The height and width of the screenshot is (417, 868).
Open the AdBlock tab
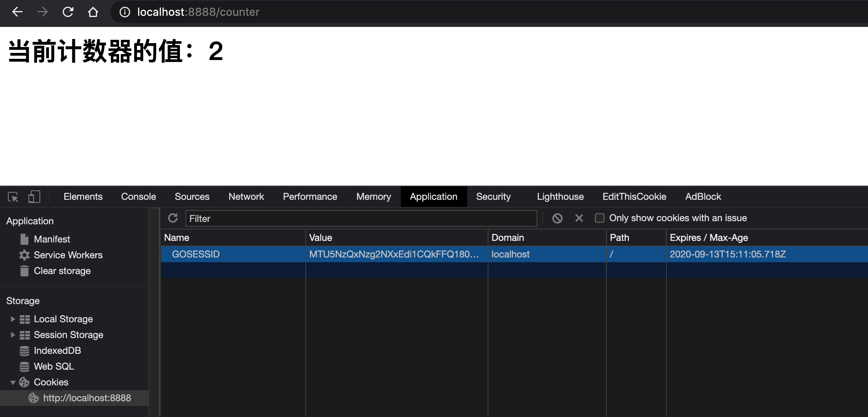coord(703,197)
